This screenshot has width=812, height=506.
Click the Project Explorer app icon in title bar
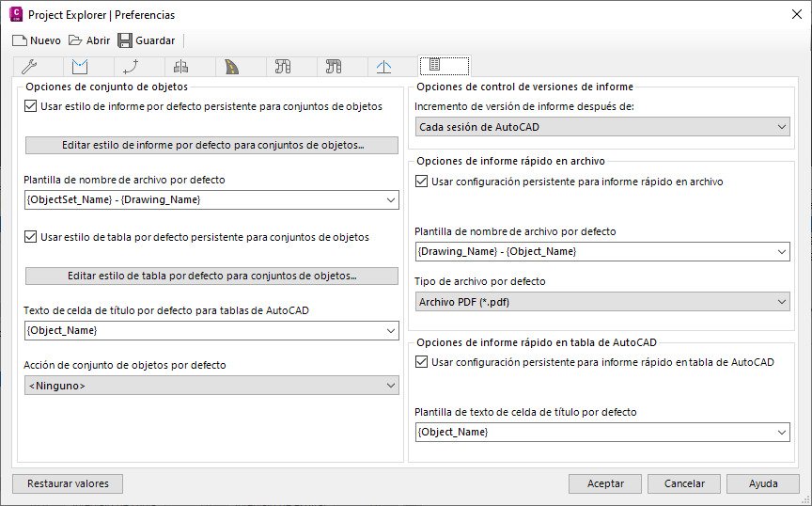click(x=15, y=15)
